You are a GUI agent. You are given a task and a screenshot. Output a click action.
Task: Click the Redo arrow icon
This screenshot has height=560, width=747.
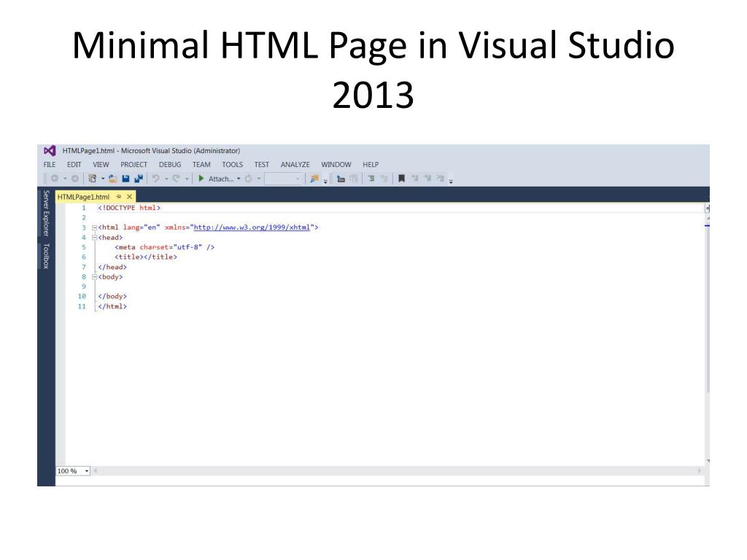[176, 179]
